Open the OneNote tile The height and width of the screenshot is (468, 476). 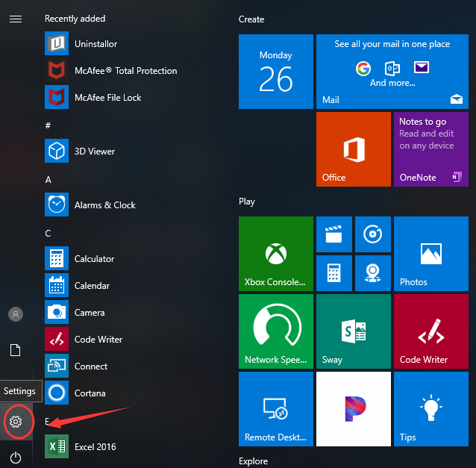coord(431,149)
